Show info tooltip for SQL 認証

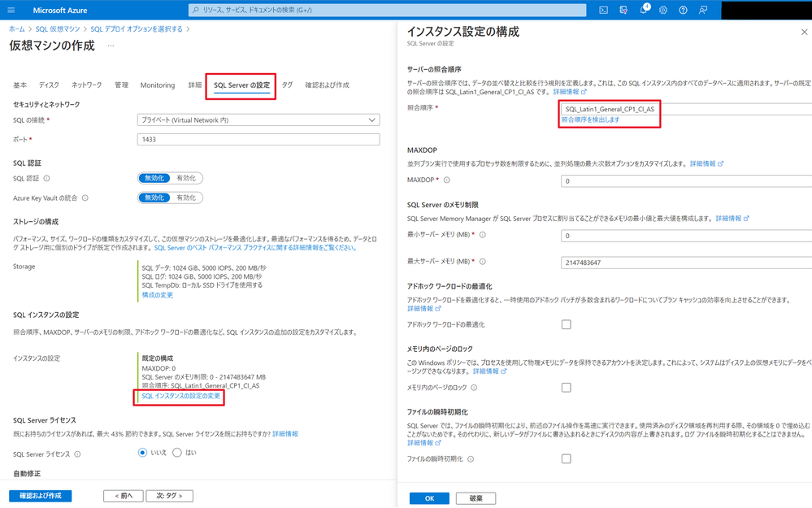[x=46, y=179]
